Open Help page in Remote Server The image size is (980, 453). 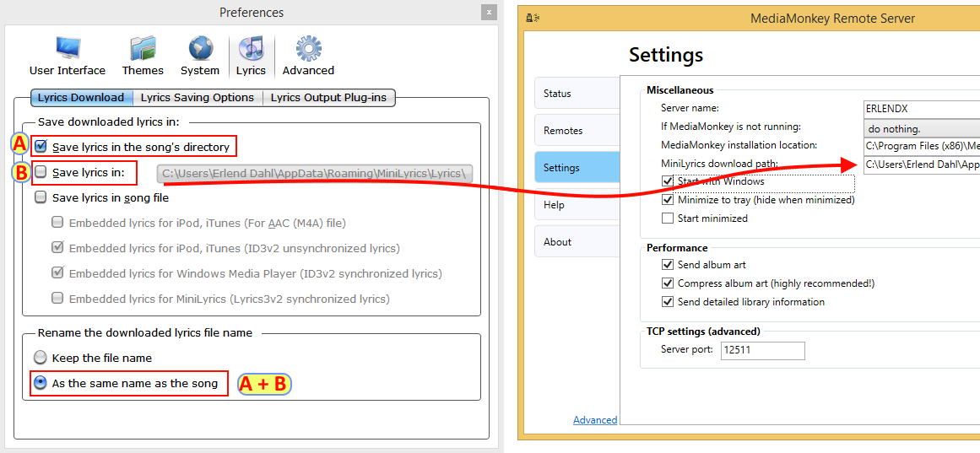coord(577,205)
